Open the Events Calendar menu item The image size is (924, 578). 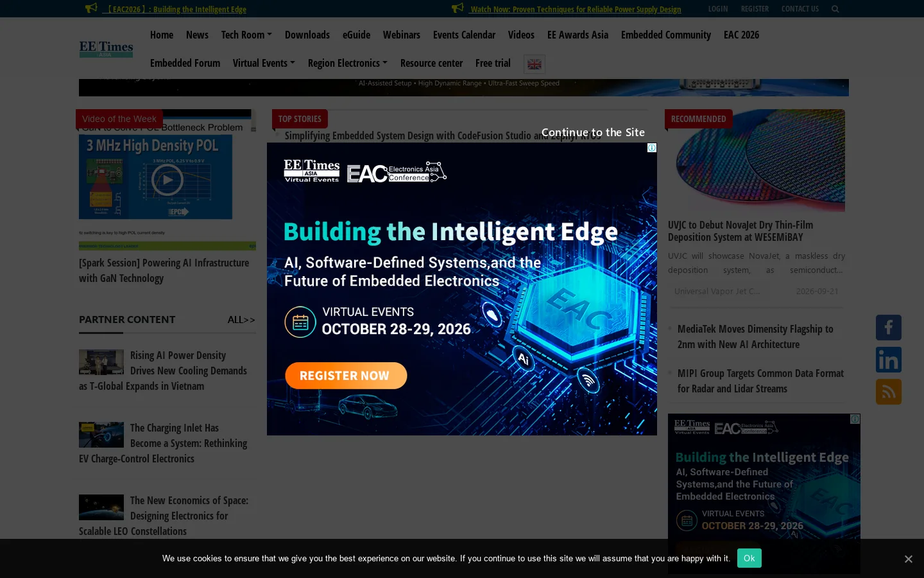tap(464, 35)
